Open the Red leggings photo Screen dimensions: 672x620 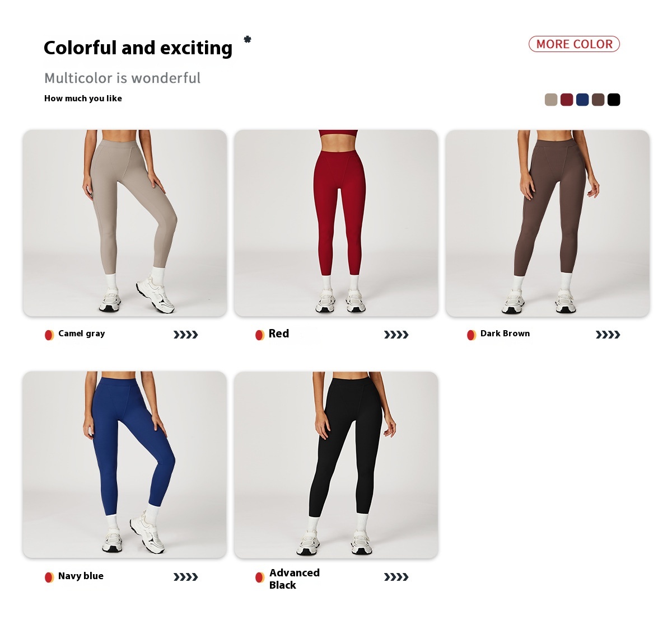336,223
